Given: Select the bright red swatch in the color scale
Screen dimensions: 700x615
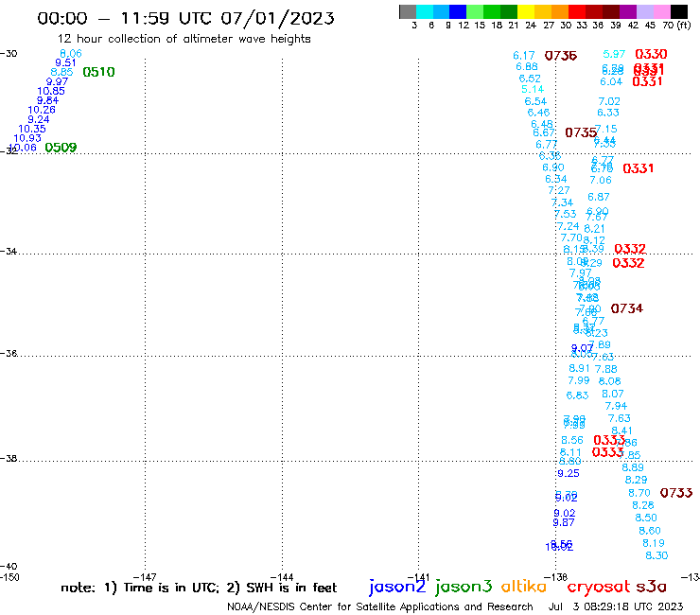Looking at the screenshot, I should coord(577,11).
